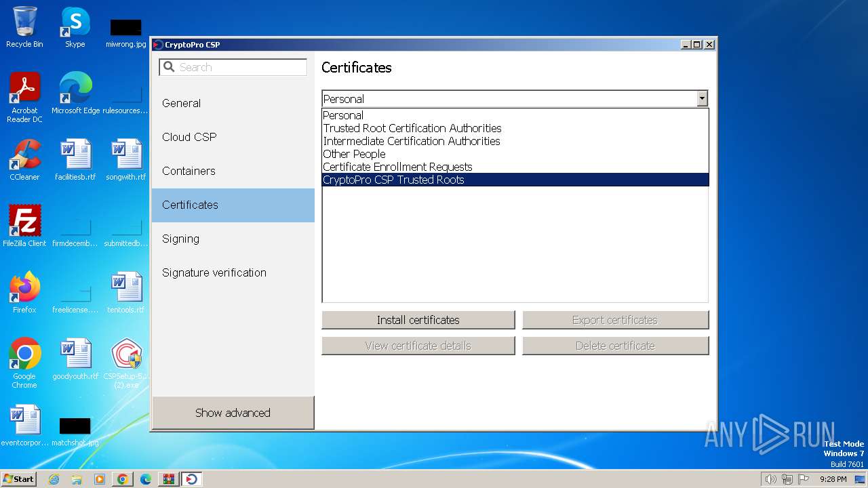Screen dimensions: 868x488
Task: Launch Skype from the desktop
Action: [x=75, y=27]
